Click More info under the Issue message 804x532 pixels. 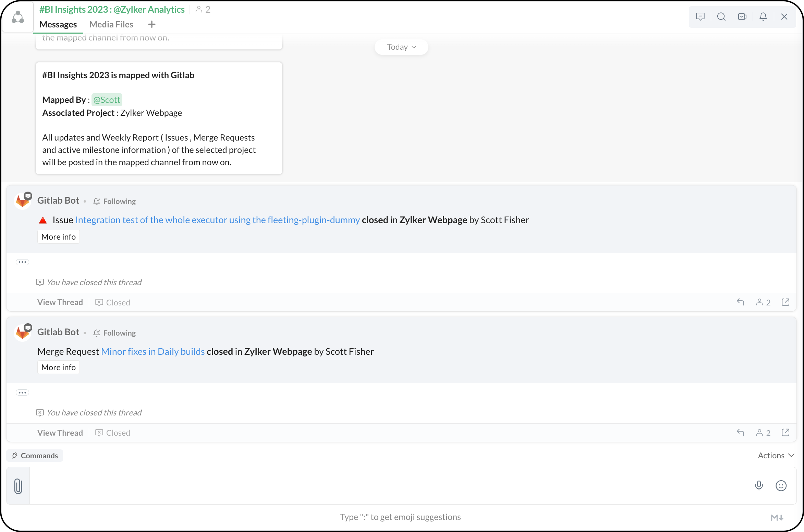click(x=58, y=237)
